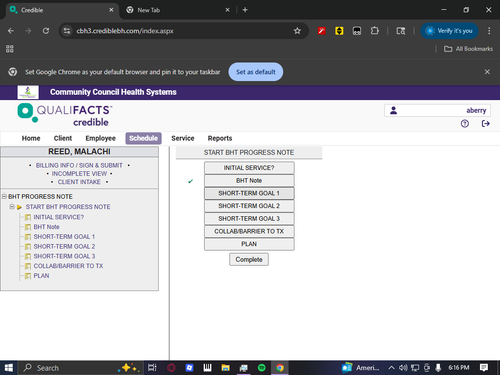This screenshot has height=375, width=500.
Task: Switch to the New Tab browser tab
Action: point(177,10)
